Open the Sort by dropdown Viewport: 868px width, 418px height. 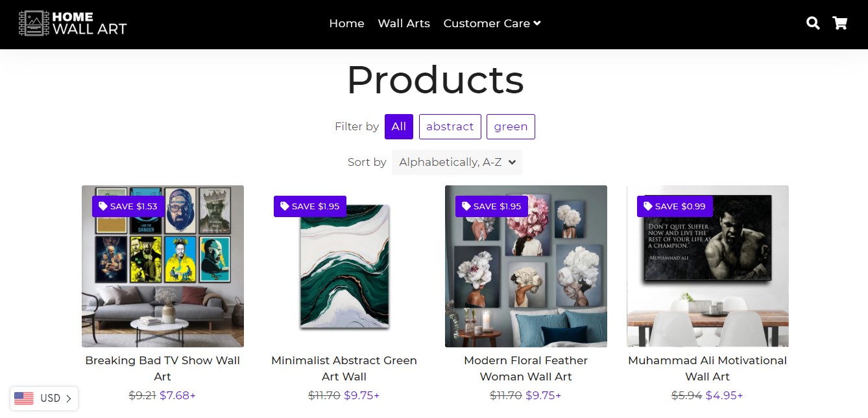point(457,163)
